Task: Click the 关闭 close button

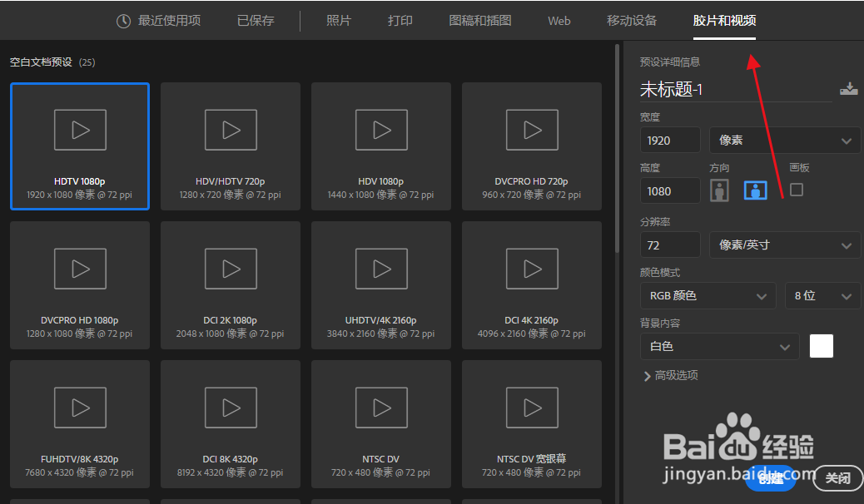Action: pos(838,478)
